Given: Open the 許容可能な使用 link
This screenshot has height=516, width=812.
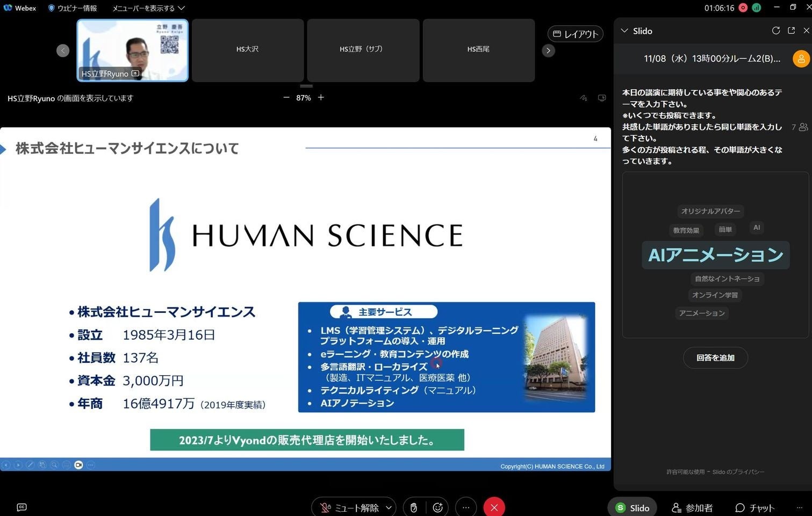Looking at the screenshot, I should (685, 472).
